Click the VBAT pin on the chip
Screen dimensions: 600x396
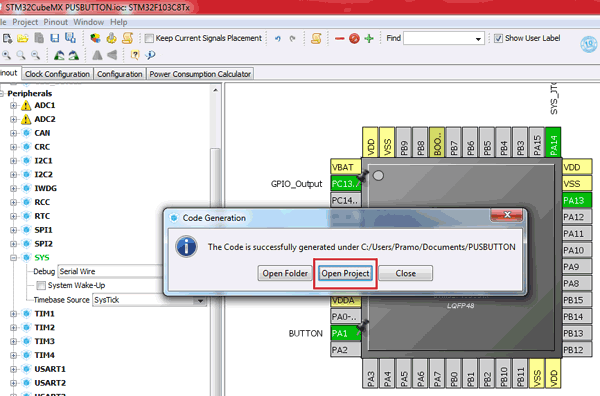[346, 167]
